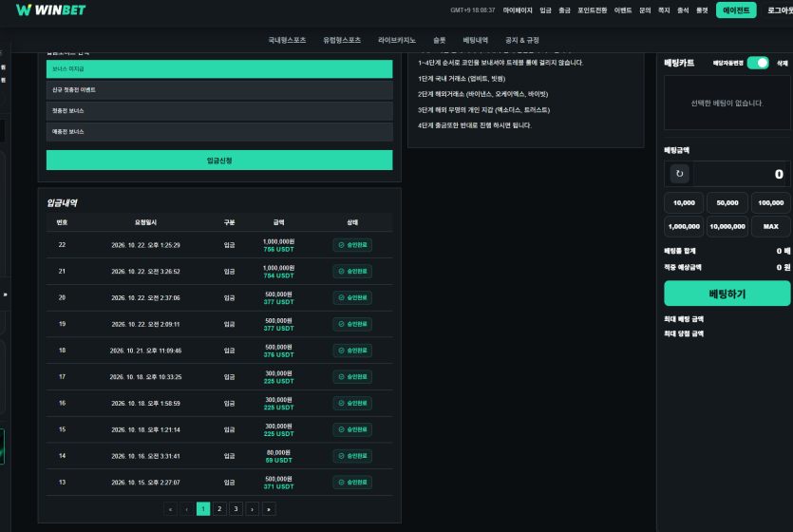Click the 베팅하기 button
793x532 pixels.
click(727, 294)
